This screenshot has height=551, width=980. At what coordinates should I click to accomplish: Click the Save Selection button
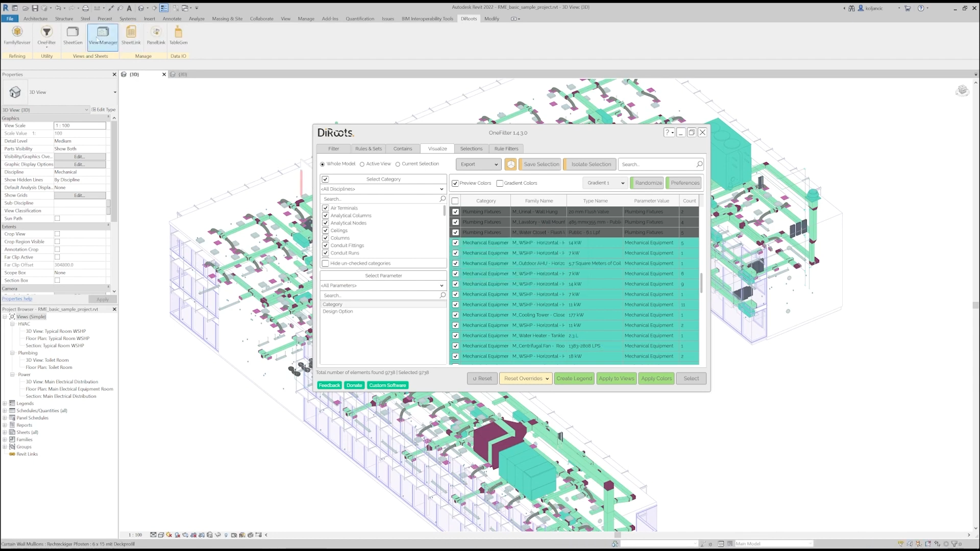541,164
